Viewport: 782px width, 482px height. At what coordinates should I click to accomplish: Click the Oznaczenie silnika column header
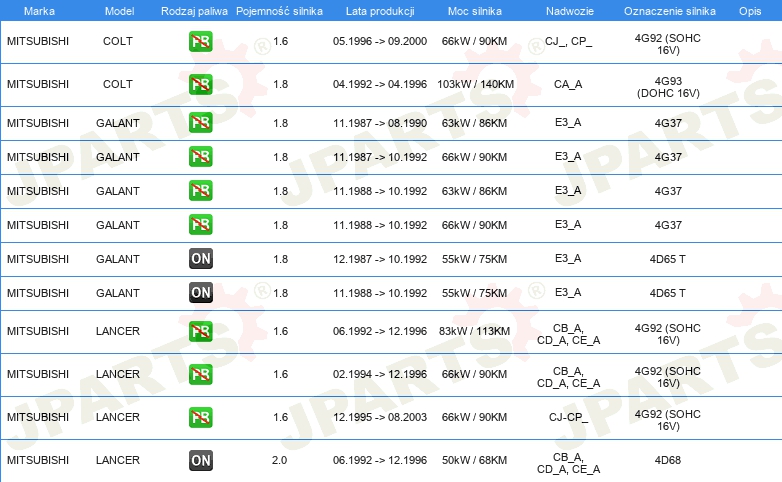click(x=669, y=11)
